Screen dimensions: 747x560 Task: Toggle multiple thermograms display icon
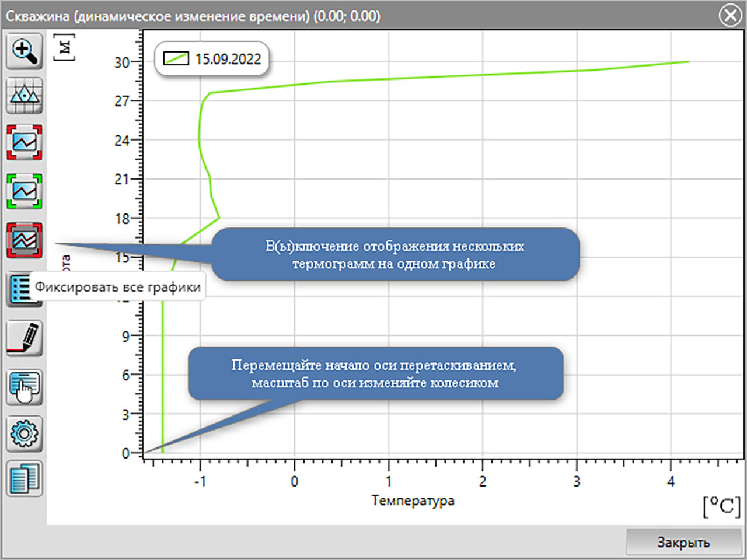[25, 240]
